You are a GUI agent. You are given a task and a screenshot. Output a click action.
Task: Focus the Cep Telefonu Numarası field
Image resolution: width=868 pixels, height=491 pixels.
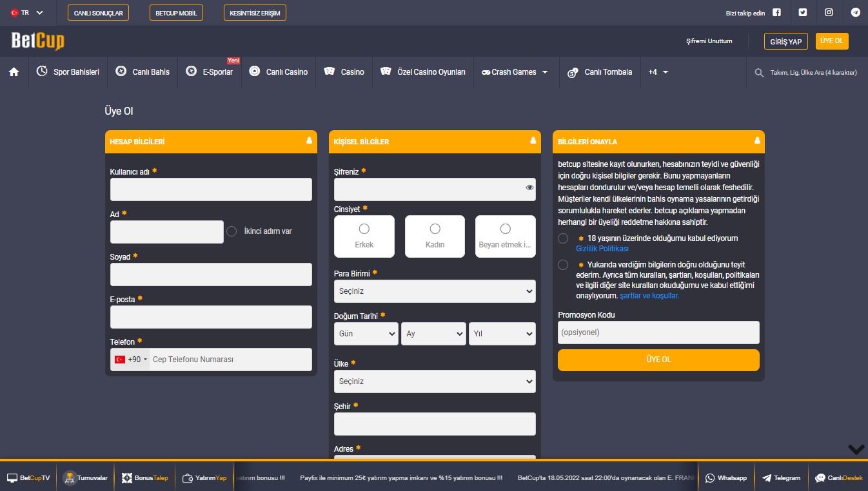point(231,360)
